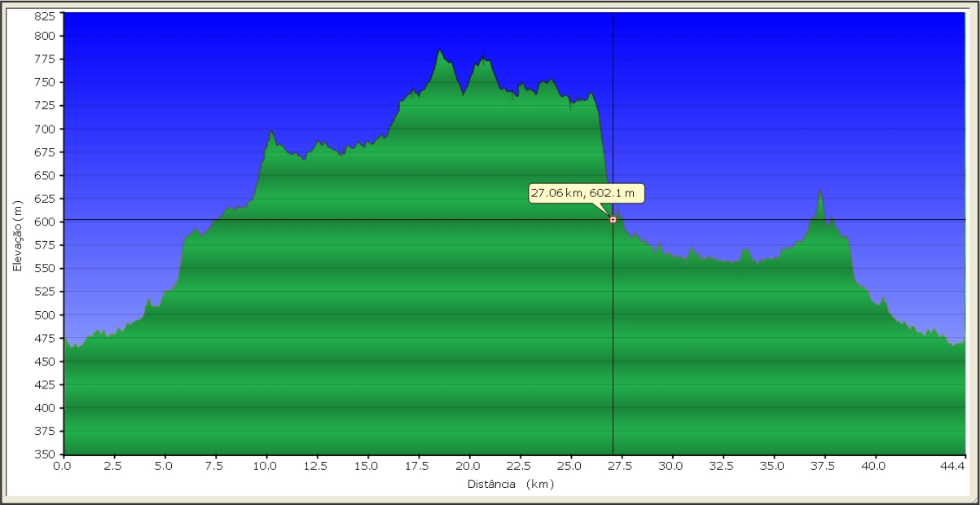Select the 750 elevation axis label
This screenshot has height=505, width=980.
pos(45,82)
